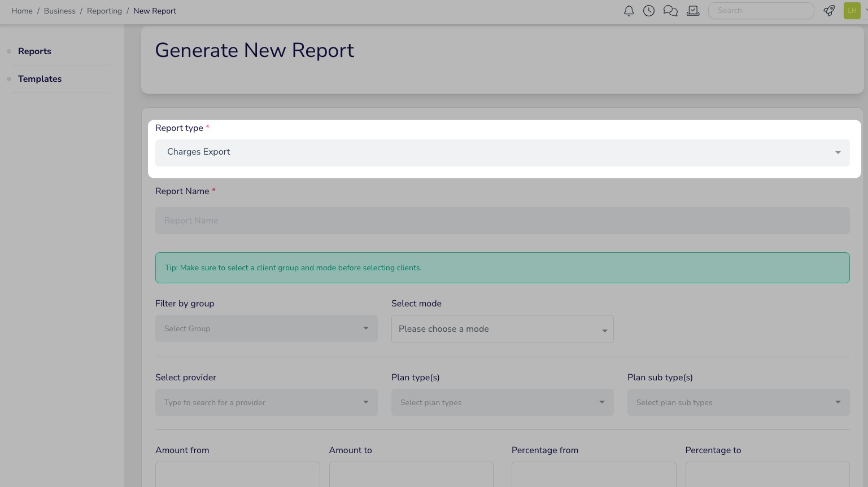Image resolution: width=868 pixels, height=487 pixels.
Task: Focus the header Search box
Action: tap(761, 11)
